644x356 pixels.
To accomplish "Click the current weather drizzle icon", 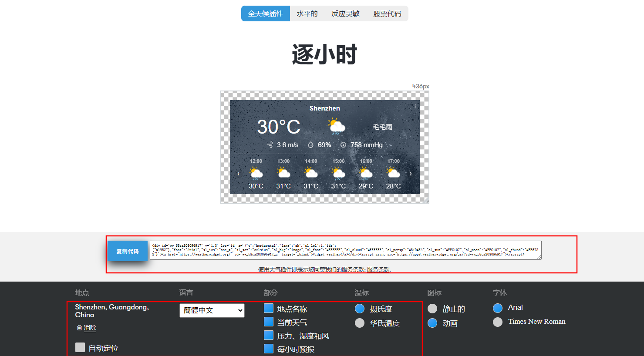I will [337, 126].
